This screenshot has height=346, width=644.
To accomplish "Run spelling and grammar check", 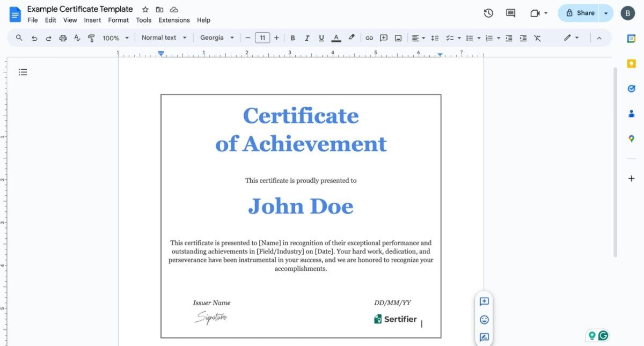I will click(x=77, y=38).
